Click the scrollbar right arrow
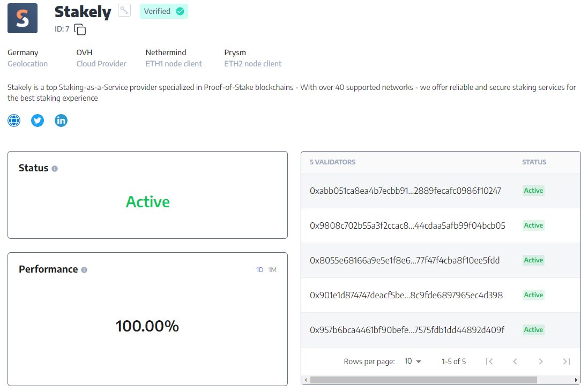This screenshot has width=588, height=392. pyautogui.click(x=576, y=380)
